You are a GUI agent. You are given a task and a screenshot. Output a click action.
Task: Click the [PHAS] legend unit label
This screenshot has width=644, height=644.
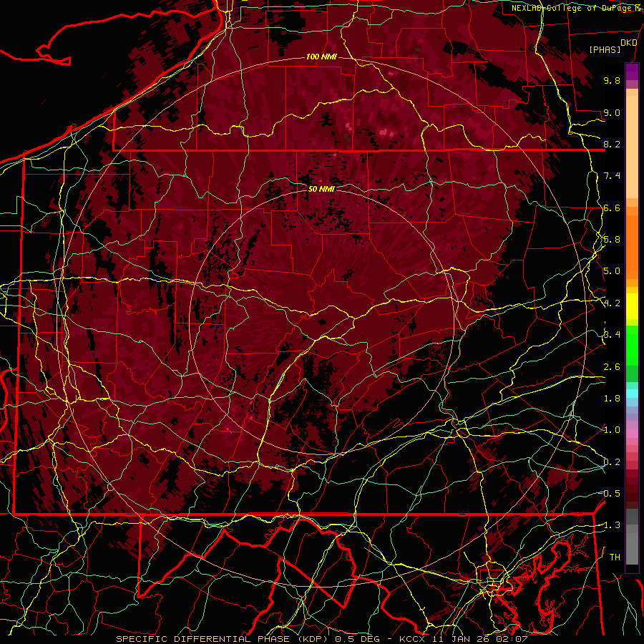pos(605,49)
